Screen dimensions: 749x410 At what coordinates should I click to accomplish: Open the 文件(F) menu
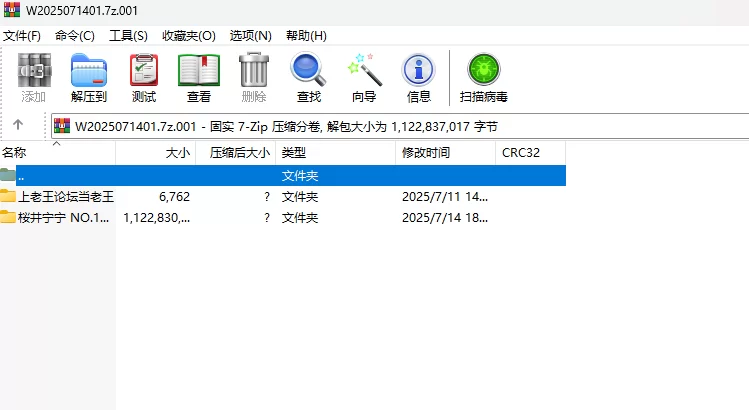click(x=22, y=36)
